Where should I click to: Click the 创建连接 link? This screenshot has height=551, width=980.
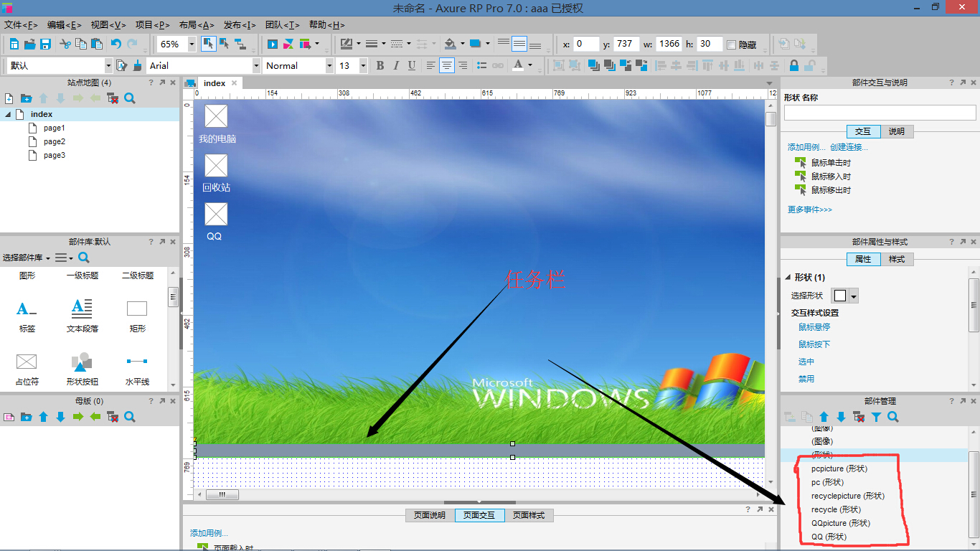coord(849,147)
